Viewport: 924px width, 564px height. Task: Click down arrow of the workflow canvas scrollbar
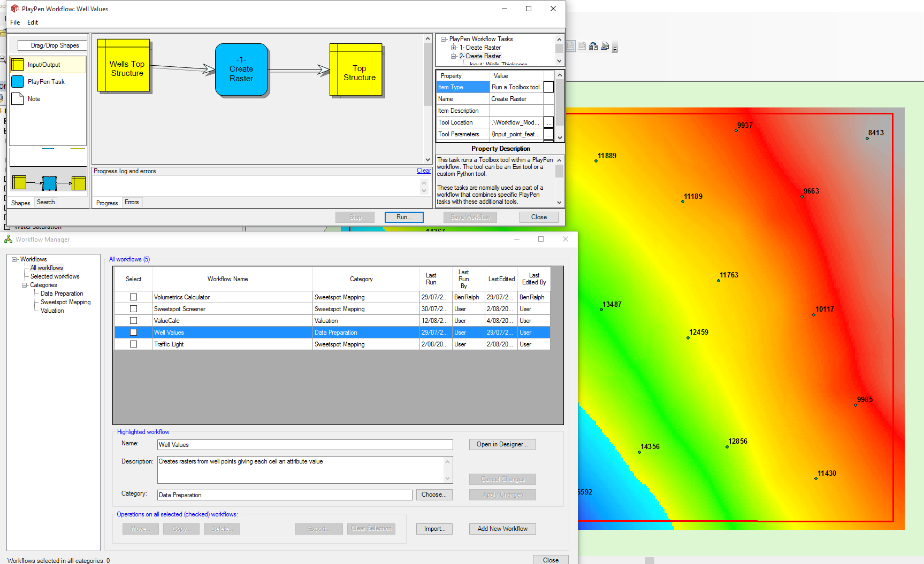tap(427, 160)
